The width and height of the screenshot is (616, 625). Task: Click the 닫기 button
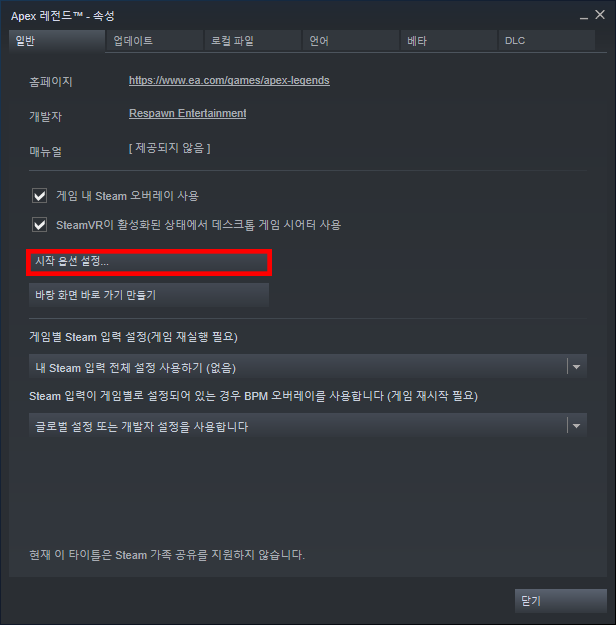(561, 601)
